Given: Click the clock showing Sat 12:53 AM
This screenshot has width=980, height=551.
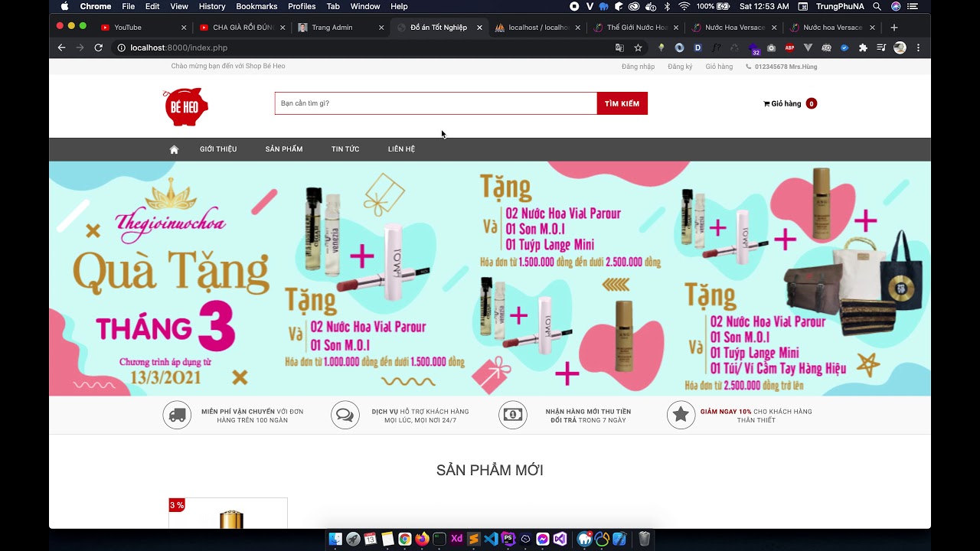Looking at the screenshot, I should [764, 6].
